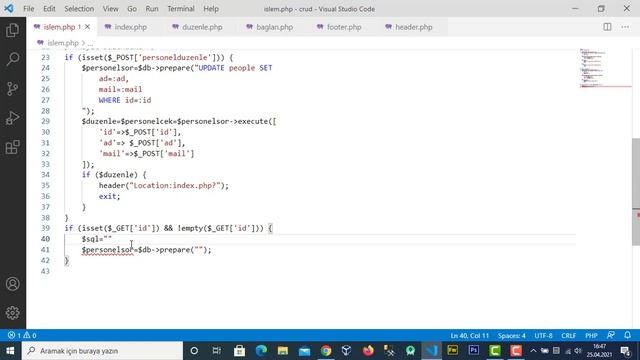Image resolution: width=640 pixels, height=360 pixels.
Task: Change indentation via Spaces: 4
Action: pyautogui.click(x=511, y=336)
